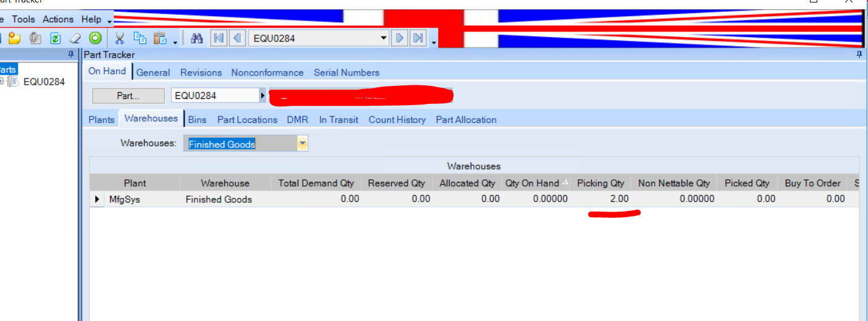Image resolution: width=868 pixels, height=321 pixels.
Task: Click the part number field containing EQU0284
Action: (214, 96)
